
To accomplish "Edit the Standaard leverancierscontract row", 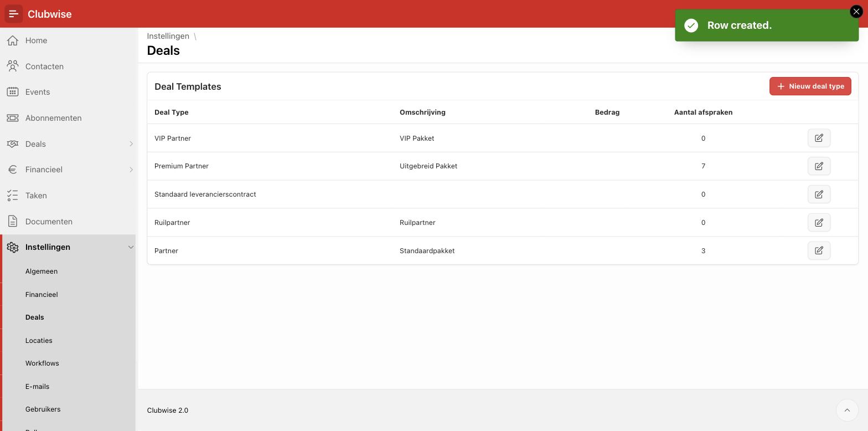I will (819, 194).
